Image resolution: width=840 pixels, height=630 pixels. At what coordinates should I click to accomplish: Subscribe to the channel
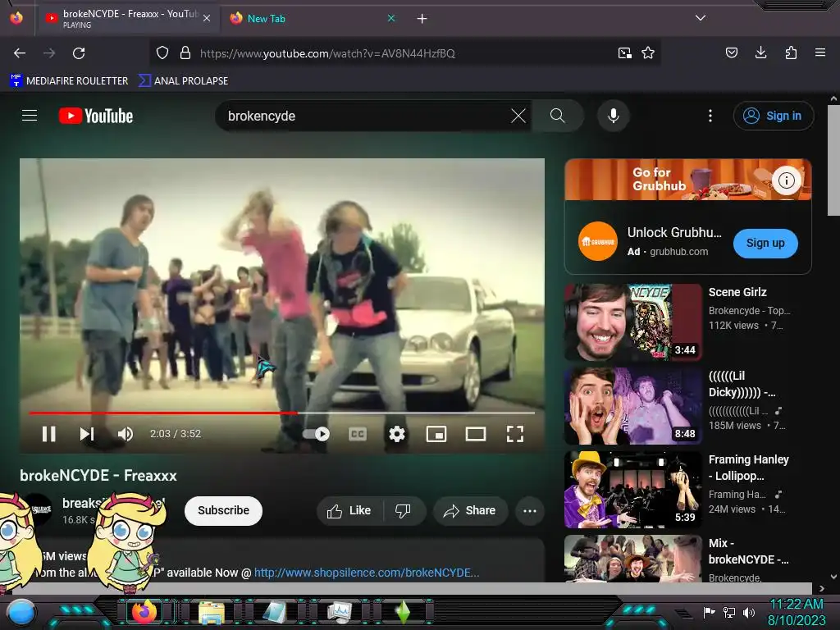[x=223, y=510]
